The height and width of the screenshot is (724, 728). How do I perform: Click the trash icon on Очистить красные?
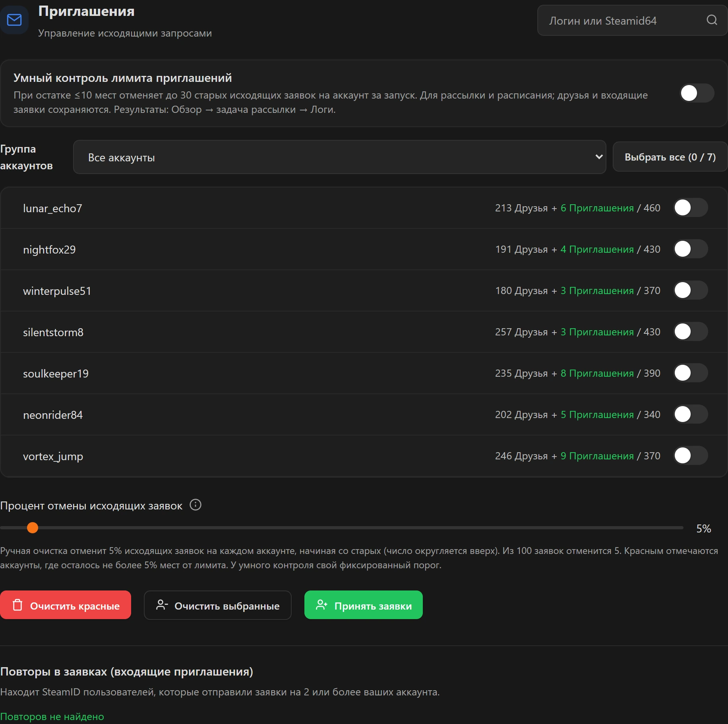(17, 605)
